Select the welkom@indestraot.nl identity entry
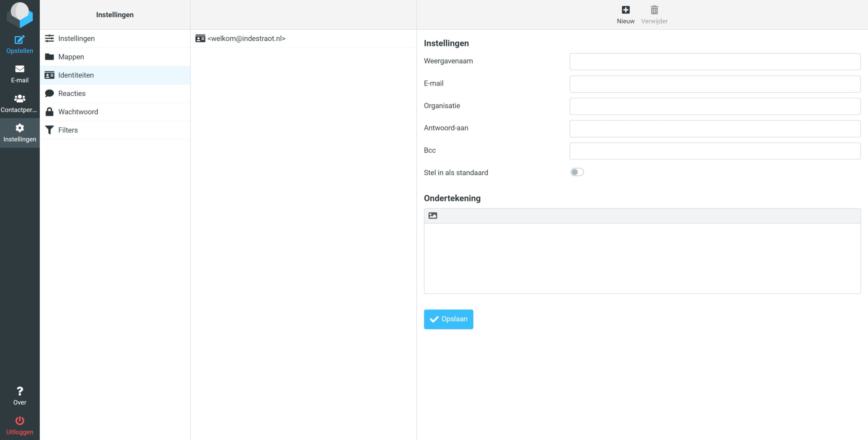The width and height of the screenshot is (868, 440). (x=246, y=38)
